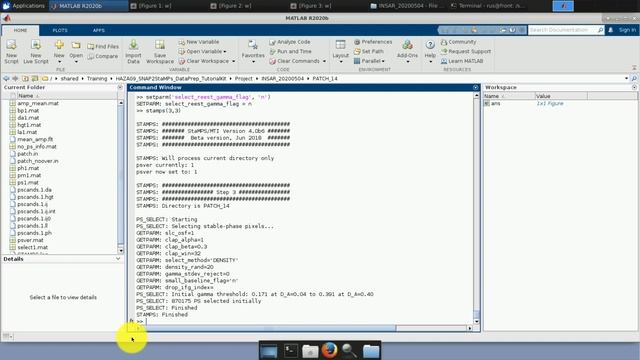Viewport: 640px width, 360px height.
Task: Select mean_amp.flt file
Action: tap(35, 140)
